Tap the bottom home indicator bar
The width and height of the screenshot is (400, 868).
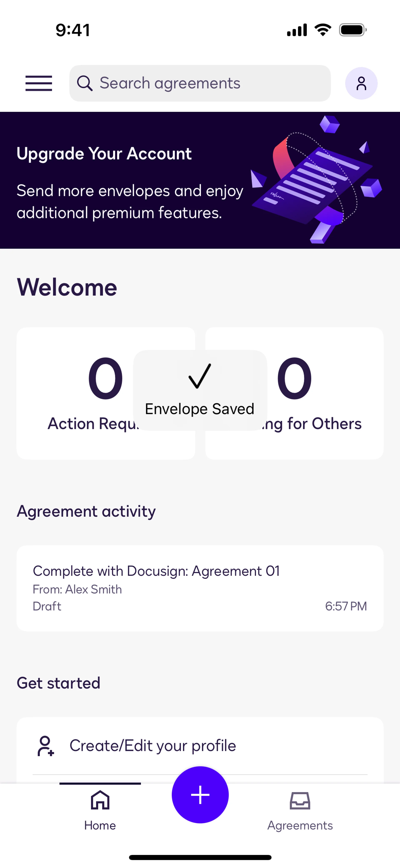tap(200, 857)
